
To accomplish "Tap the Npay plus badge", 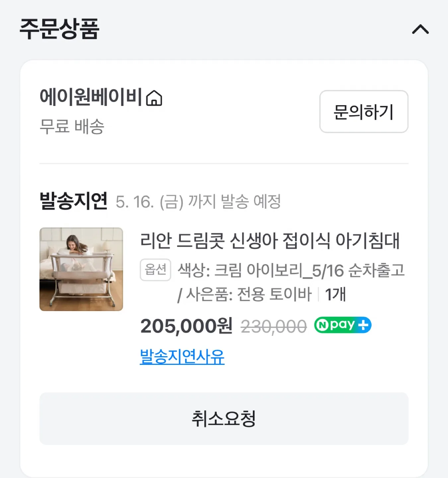I will pos(343,325).
